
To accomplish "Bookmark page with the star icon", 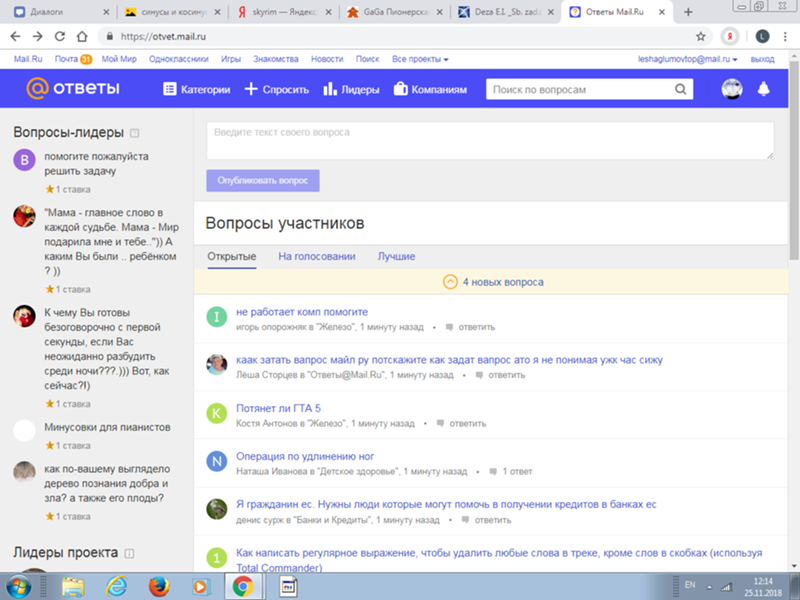I will tap(701, 36).
